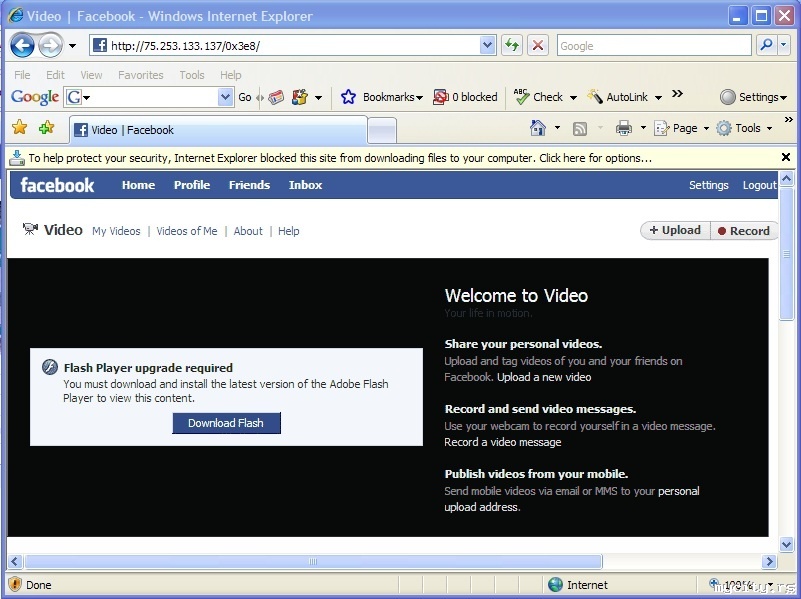The image size is (801, 599).
Task: Click the 0 blocked popup blocker button
Action: [x=465, y=97]
